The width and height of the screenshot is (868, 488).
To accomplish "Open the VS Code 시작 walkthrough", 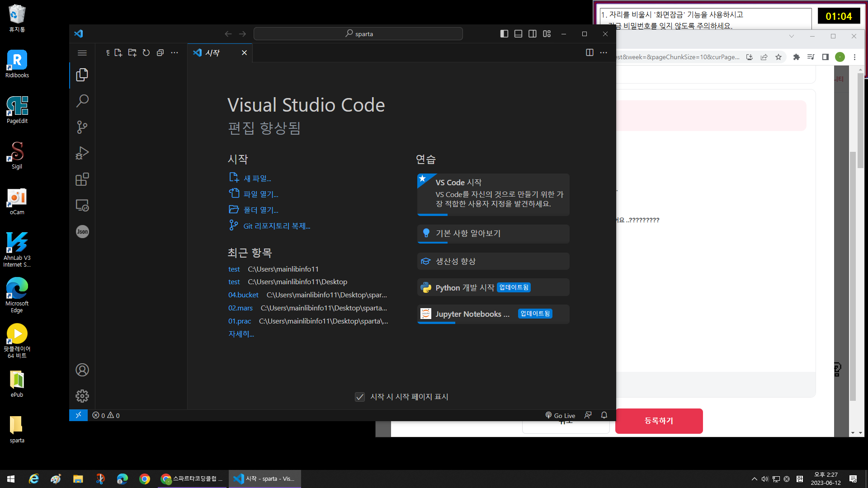I will tap(493, 195).
